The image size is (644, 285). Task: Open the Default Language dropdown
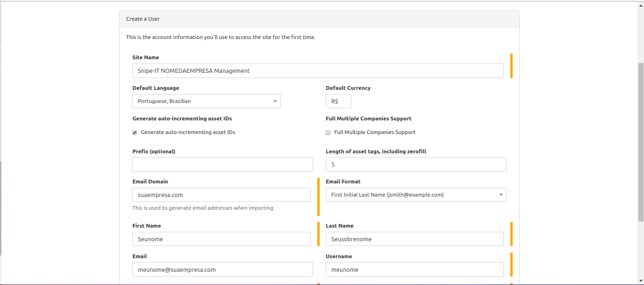206,101
